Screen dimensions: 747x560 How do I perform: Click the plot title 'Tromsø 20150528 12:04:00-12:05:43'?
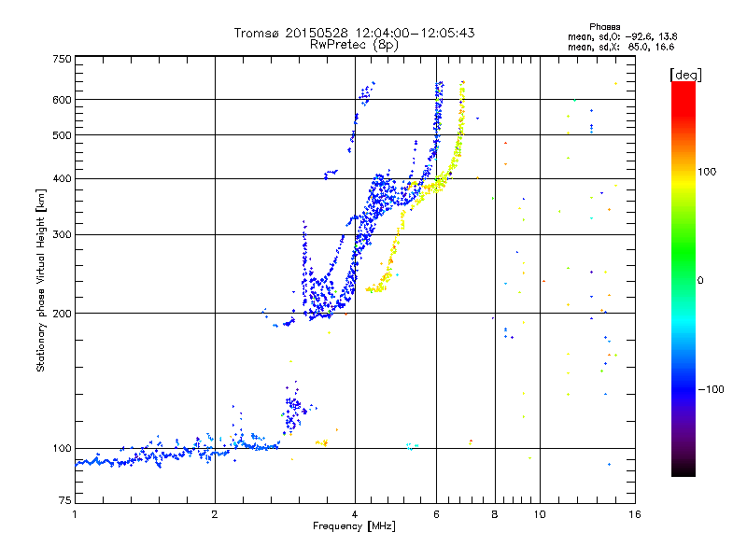tap(354, 33)
